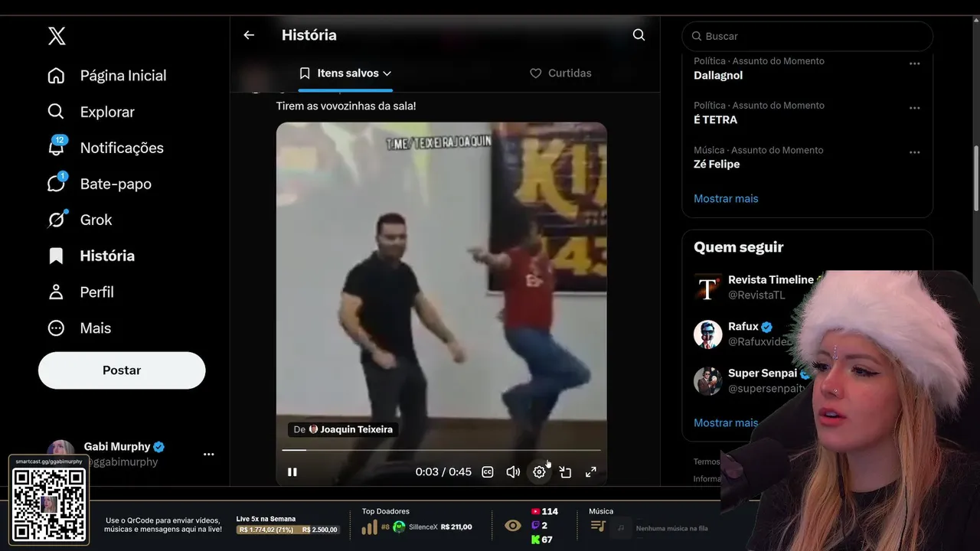Open the Rafux profile avatar
This screenshot has width=980, height=551.
(x=708, y=334)
